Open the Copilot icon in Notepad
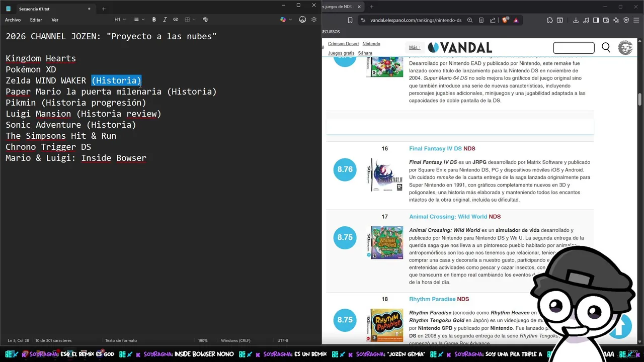644x362 pixels. click(x=283, y=20)
